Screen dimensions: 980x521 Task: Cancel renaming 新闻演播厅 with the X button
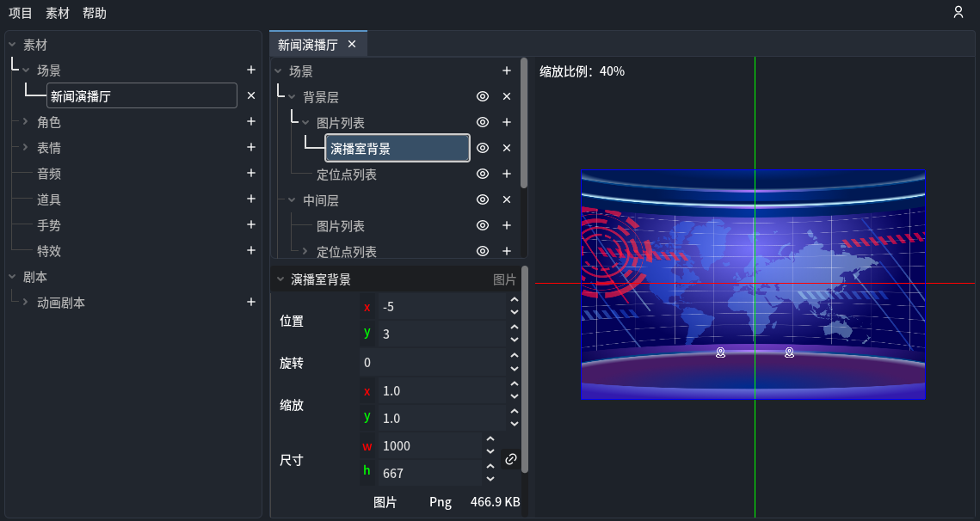(x=250, y=95)
